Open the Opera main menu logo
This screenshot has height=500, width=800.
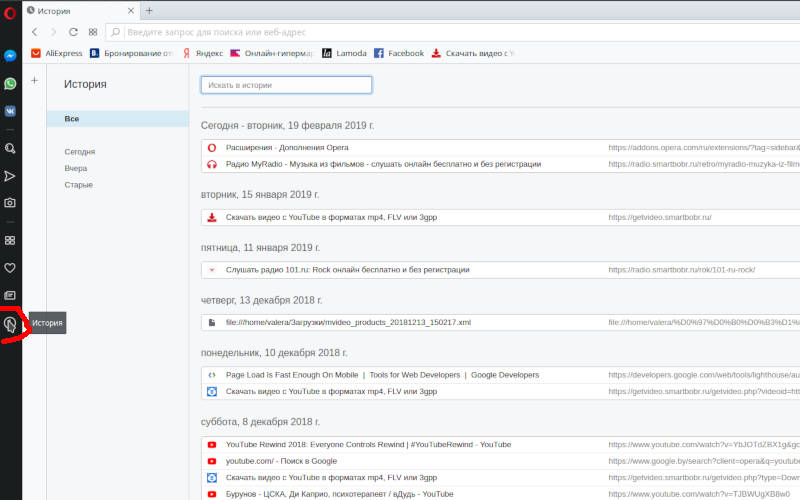pos(10,13)
